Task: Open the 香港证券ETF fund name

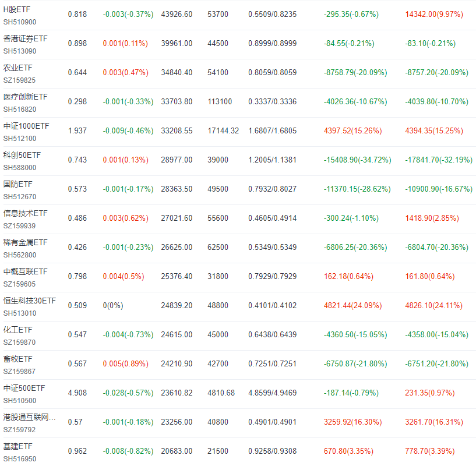Action: [25, 38]
